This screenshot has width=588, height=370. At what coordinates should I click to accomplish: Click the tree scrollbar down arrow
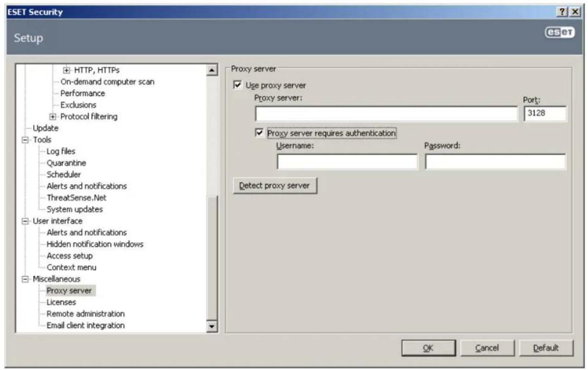point(213,326)
